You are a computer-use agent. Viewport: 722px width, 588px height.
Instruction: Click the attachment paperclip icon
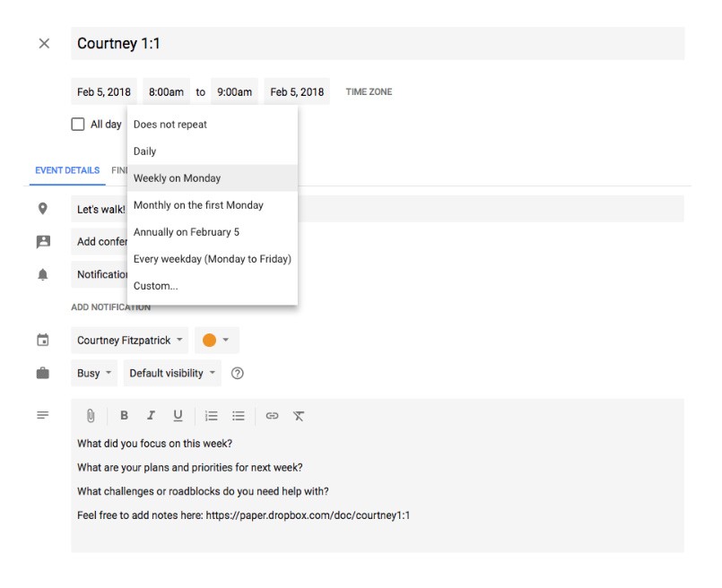click(91, 416)
